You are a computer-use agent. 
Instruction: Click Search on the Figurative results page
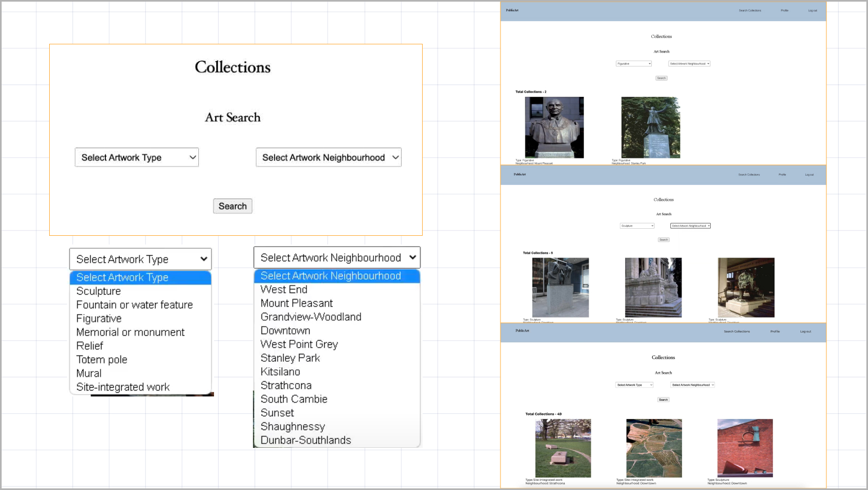(x=662, y=78)
